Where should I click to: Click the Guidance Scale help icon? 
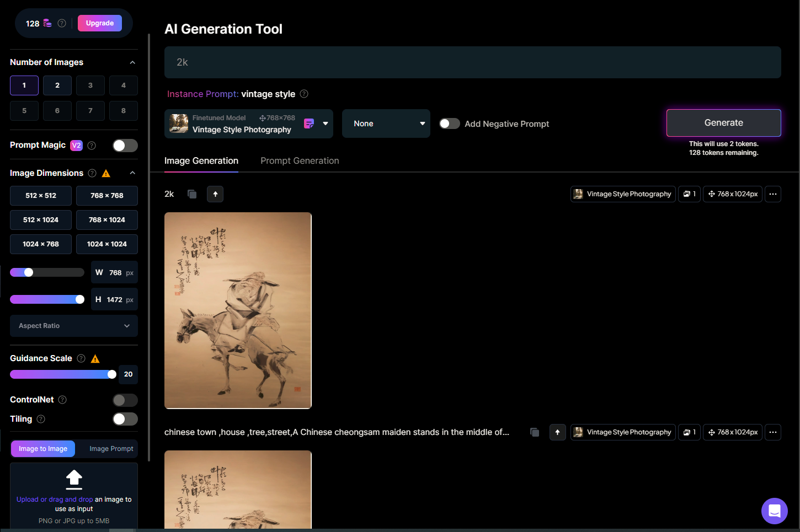pyautogui.click(x=81, y=358)
